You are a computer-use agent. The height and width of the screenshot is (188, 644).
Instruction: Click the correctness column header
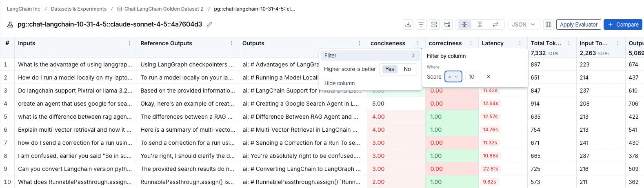click(445, 43)
